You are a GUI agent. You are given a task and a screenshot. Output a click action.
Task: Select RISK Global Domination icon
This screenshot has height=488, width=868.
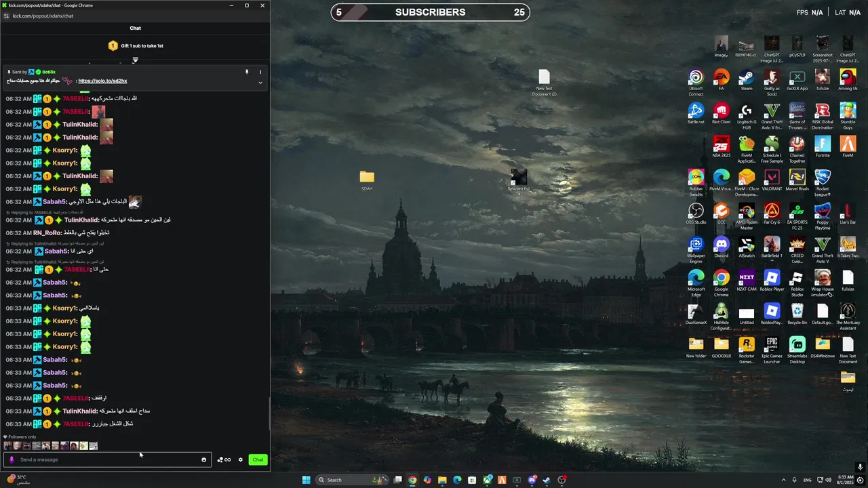pos(823,116)
